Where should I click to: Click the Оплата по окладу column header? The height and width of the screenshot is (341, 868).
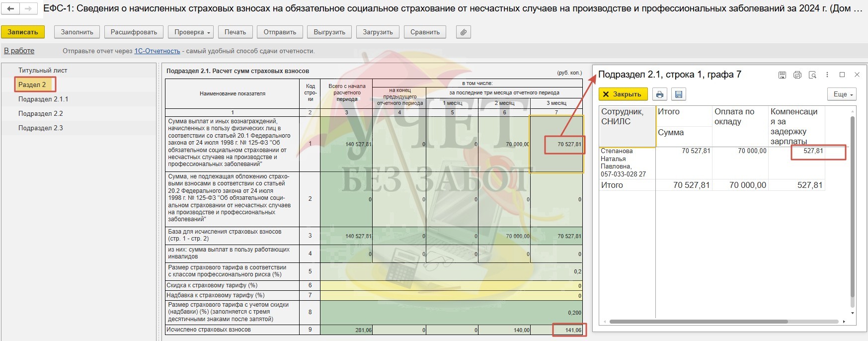click(740, 126)
